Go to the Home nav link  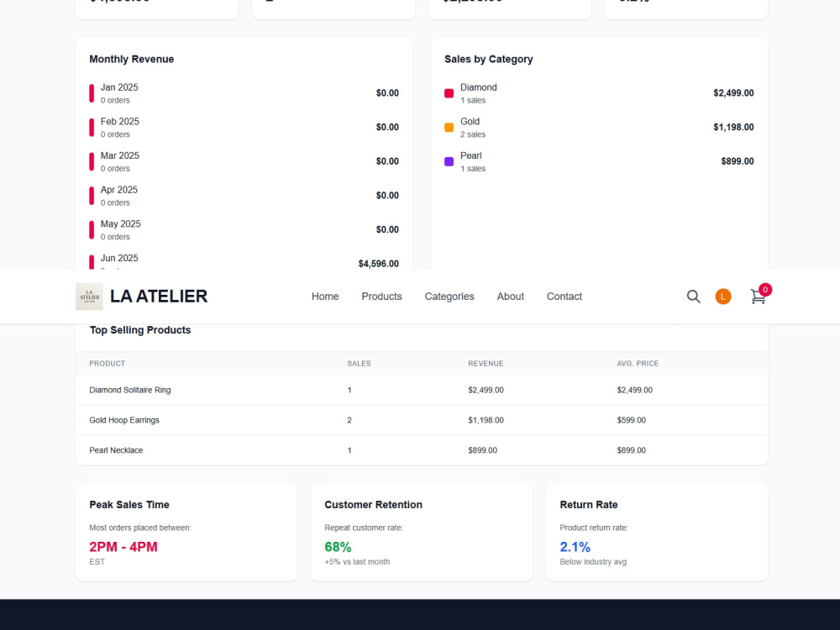click(325, 297)
